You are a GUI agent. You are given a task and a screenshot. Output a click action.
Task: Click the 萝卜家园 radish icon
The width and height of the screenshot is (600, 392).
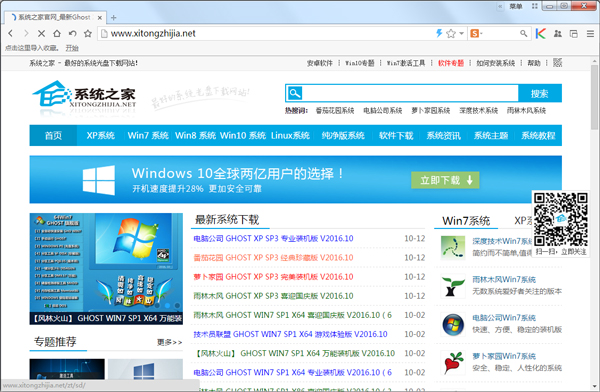pyautogui.click(x=453, y=363)
